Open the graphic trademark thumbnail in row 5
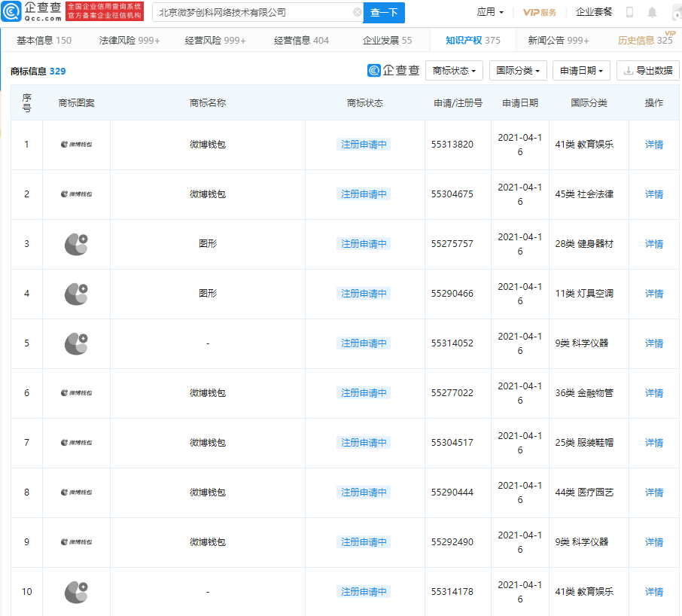Viewport: 682px width, 616px height. pyautogui.click(x=77, y=343)
